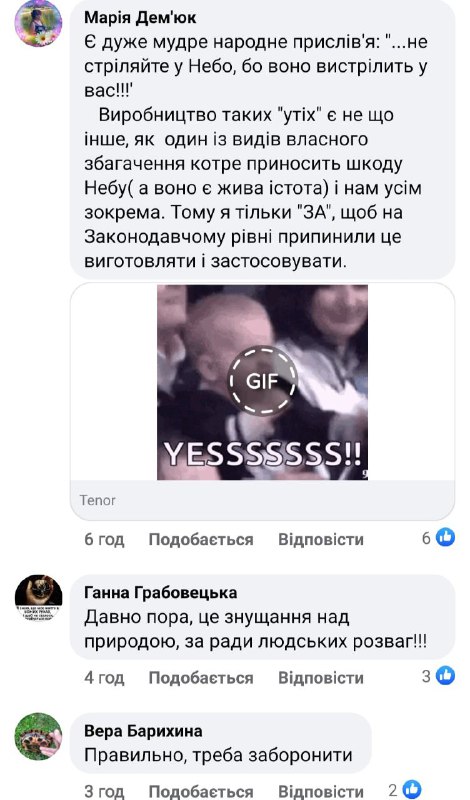Open the Марія Дем'юк name link
470x800 pixels.
(x=140, y=17)
